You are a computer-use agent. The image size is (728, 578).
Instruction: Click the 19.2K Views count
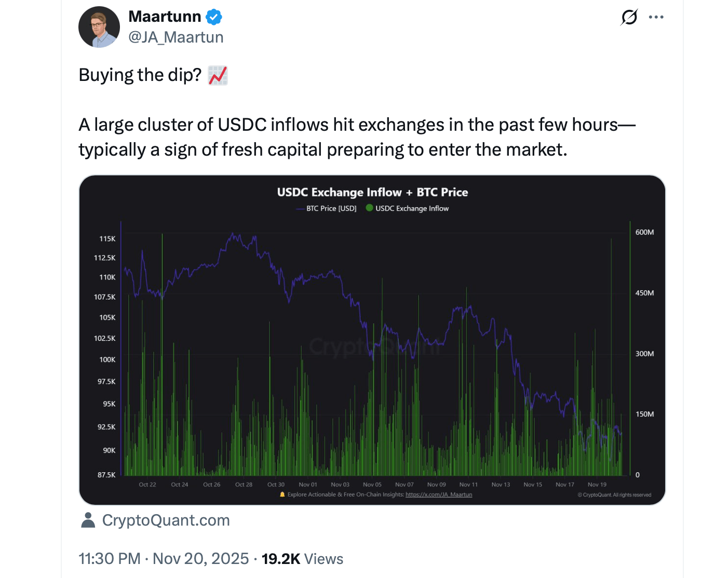pyautogui.click(x=302, y=558)
